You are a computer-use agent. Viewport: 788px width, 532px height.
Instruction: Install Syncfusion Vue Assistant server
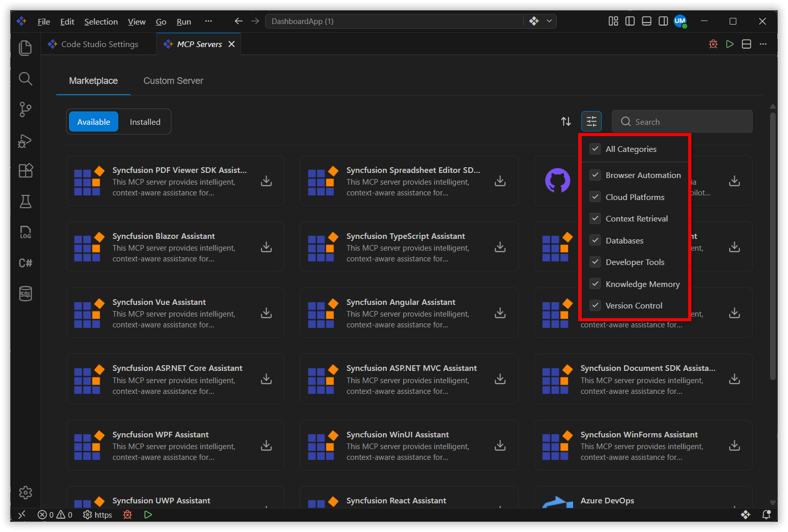[267, 313]
